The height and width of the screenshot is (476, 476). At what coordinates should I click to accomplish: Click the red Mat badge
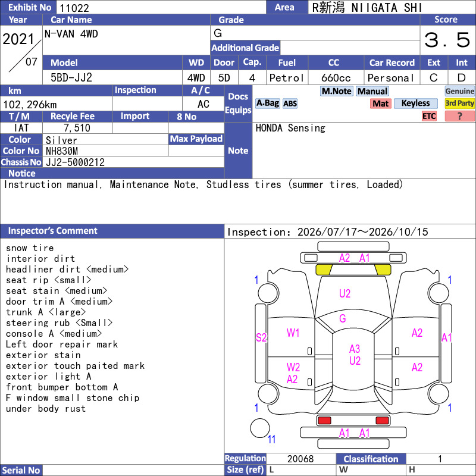[x=381, y=104]
